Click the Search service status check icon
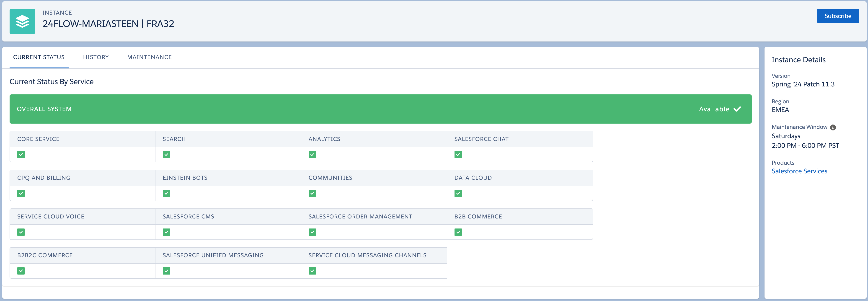The height and width of the screenshot is (301, 868). point(166,155)
